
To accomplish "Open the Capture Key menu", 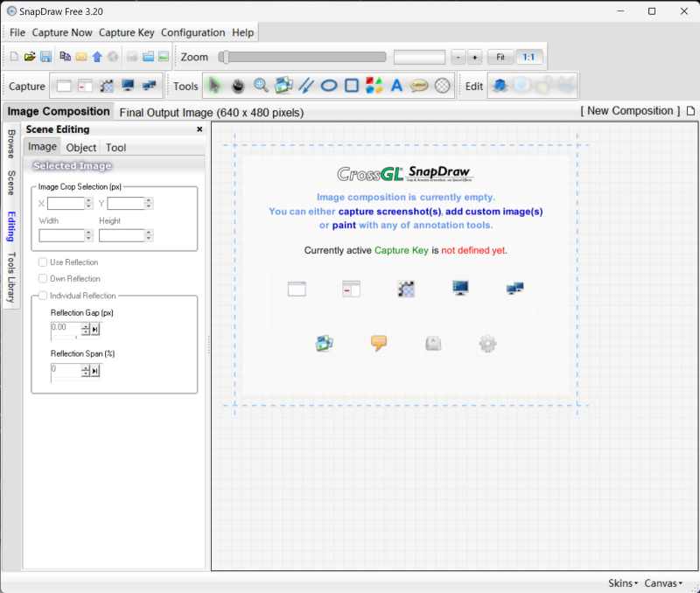I will (126, 32).
